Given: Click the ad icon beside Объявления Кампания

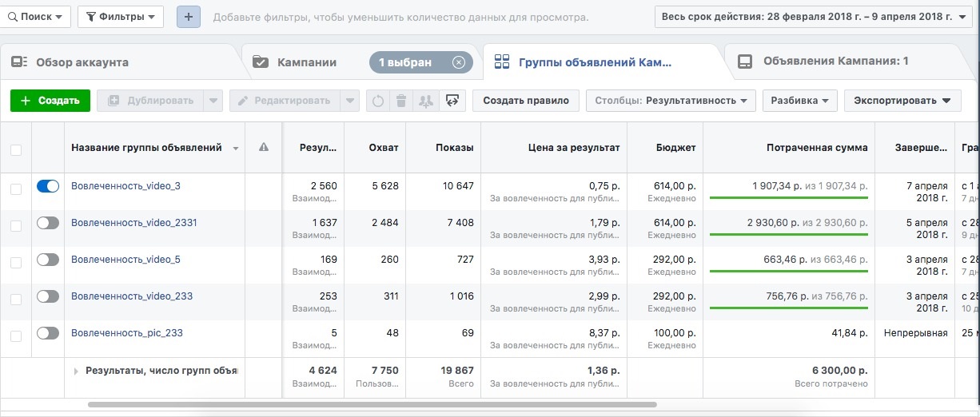Looking at the screenshot, I should pyautogui.click(x=744, y=62).
